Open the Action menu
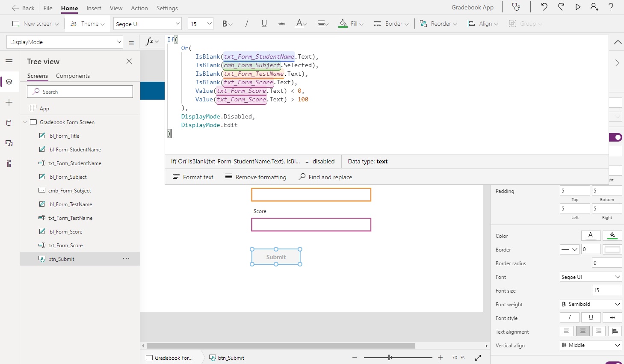 pos(139,8)
